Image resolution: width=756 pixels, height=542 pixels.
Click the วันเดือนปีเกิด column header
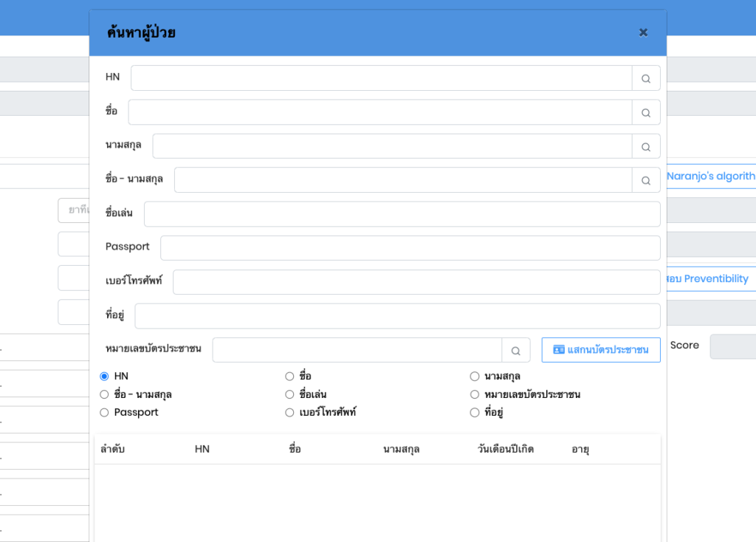(x=506, y=449)
